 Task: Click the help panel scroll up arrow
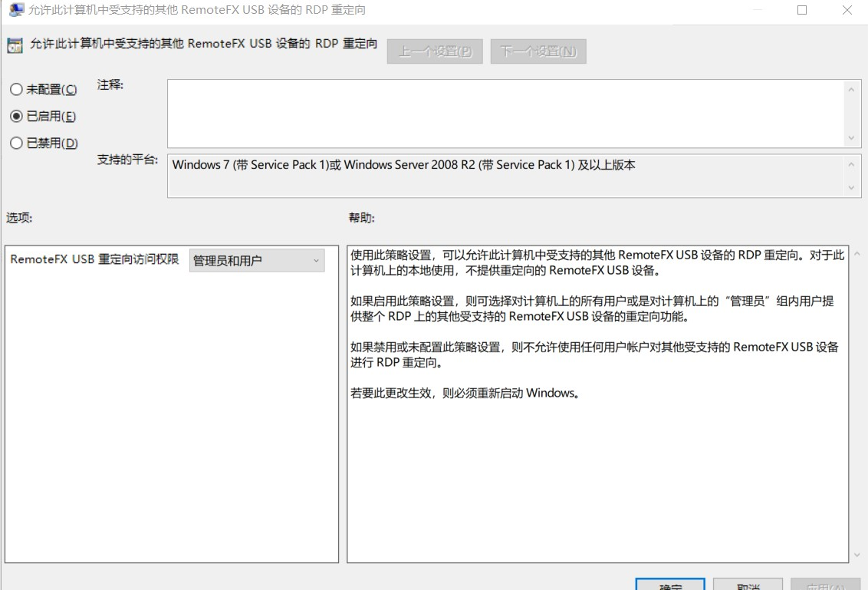coord(857,254)
